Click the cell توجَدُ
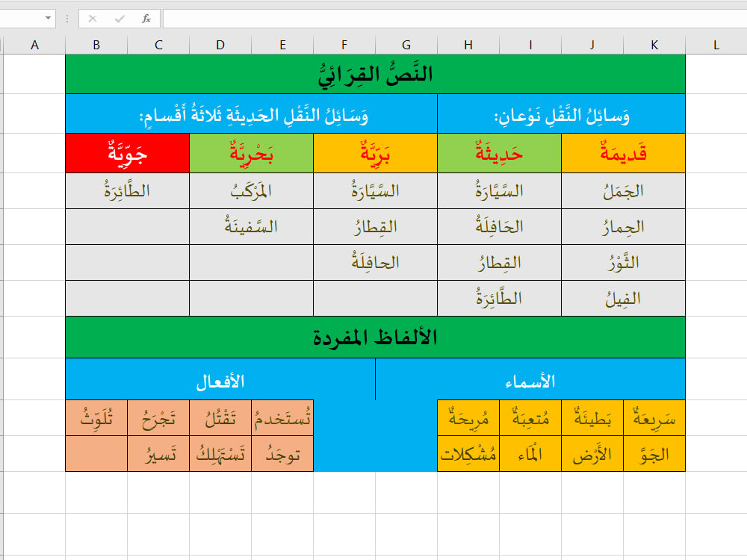The height and width of the screenshot is (560, 747). coord(282,454)
